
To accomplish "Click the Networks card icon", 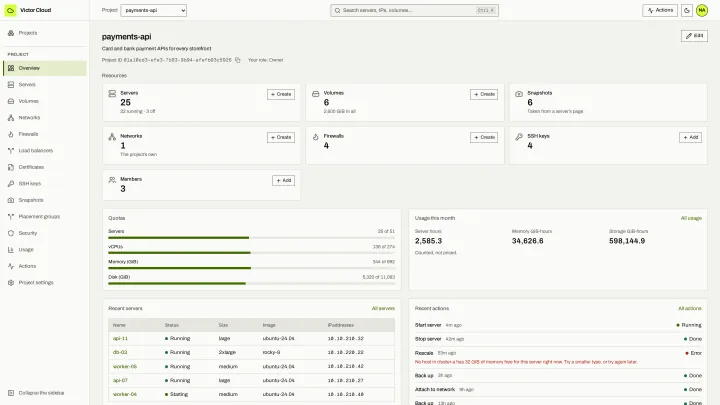I will tap(112, 137).
